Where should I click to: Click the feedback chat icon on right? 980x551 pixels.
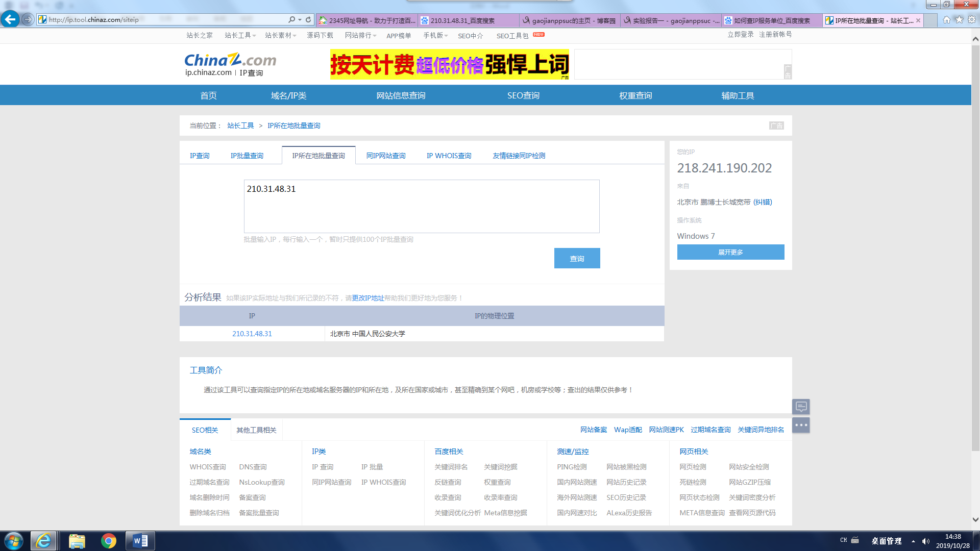[x=801, y=407]
